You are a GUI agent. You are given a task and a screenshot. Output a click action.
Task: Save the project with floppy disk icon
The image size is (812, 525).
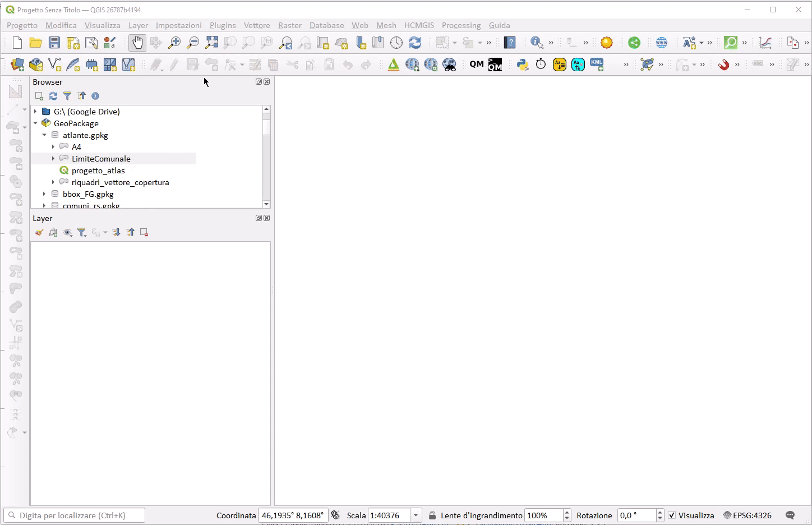[x=54, y=43]
